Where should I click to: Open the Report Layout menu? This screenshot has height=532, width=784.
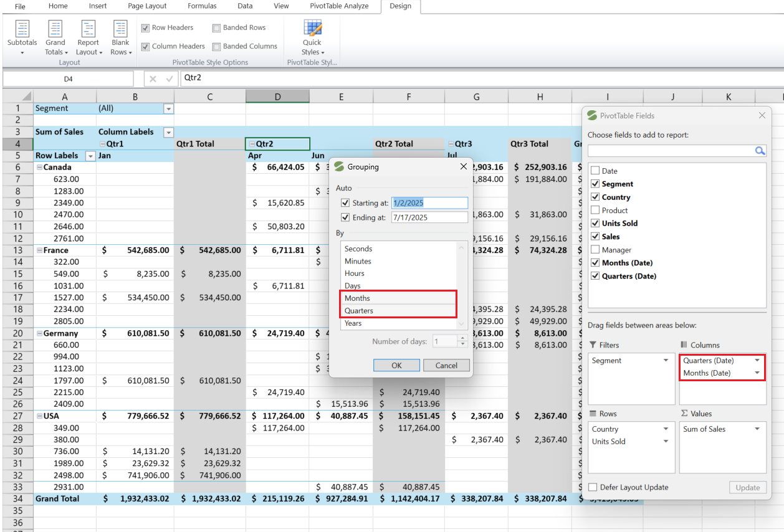coord(88,38)
